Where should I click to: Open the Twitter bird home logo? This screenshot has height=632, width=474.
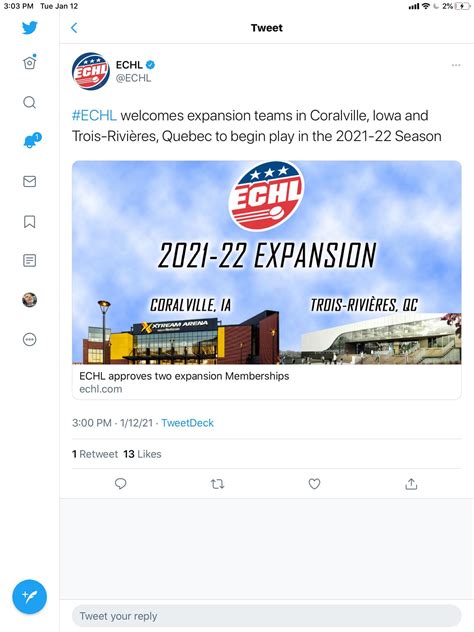coord(29,28)
